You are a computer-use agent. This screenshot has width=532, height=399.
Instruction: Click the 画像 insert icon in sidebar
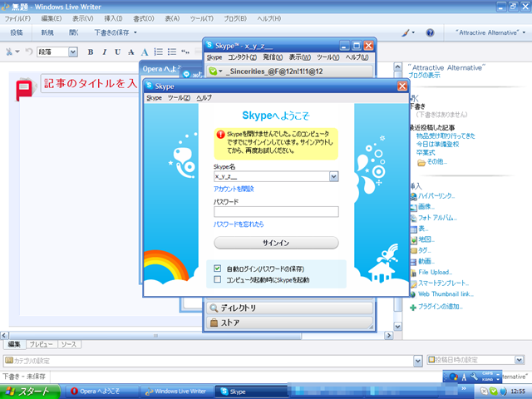pos(413,207)
